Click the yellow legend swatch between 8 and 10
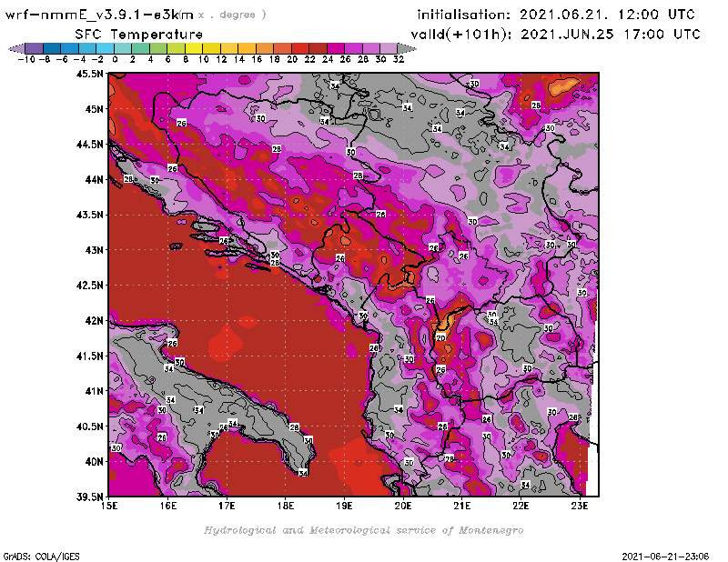 (194, 48)
